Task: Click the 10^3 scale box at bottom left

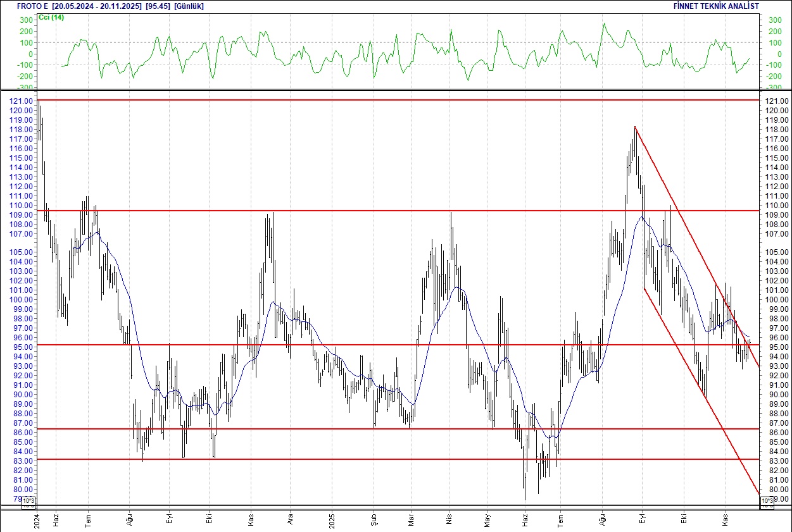Action: (30, 499)
